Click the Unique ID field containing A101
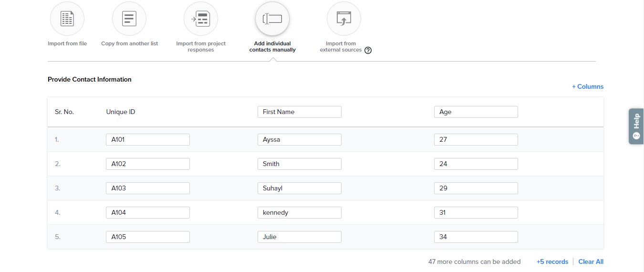This screenshot has width=644, height=272. point(148,139)
